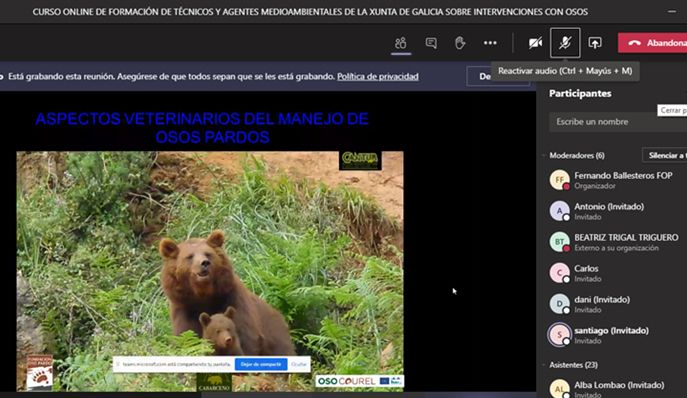687x398 pixels.
Task: Open the Política de privacidad link
Action: point(378,76)
